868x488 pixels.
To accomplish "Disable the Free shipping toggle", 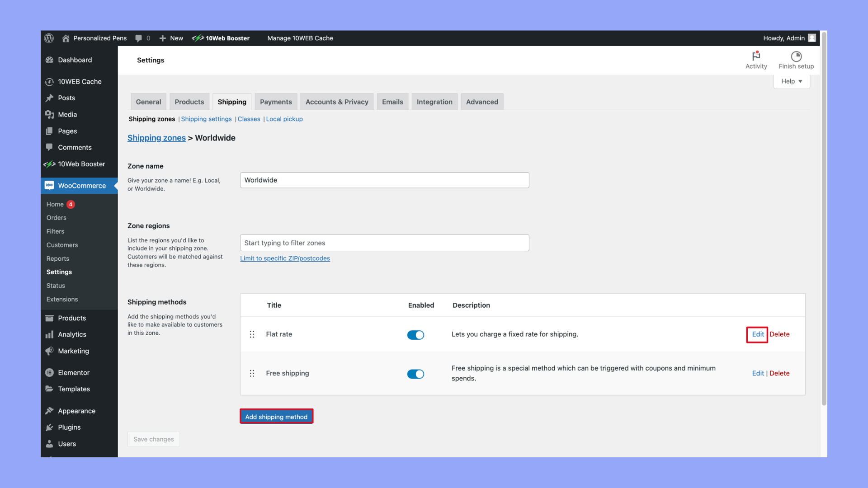I will 415,374.
